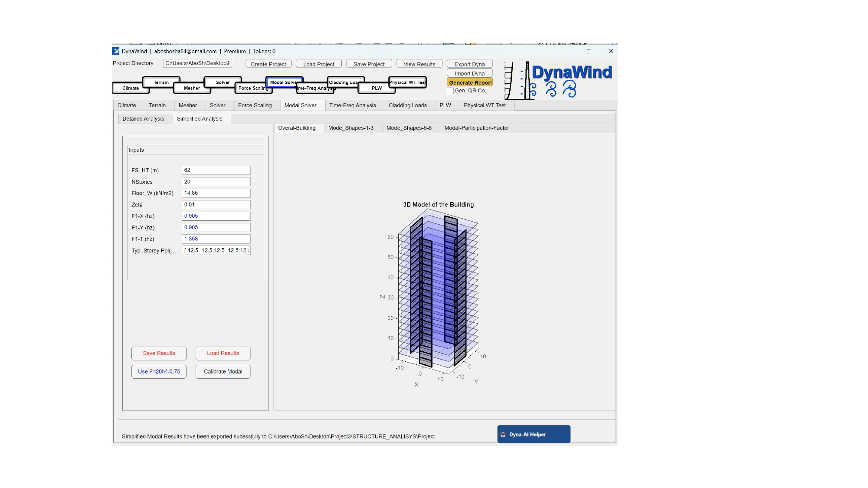Select the Mesher workflow step box
The width and height of the screenshot is (868, 488).
tap(192, 88)
